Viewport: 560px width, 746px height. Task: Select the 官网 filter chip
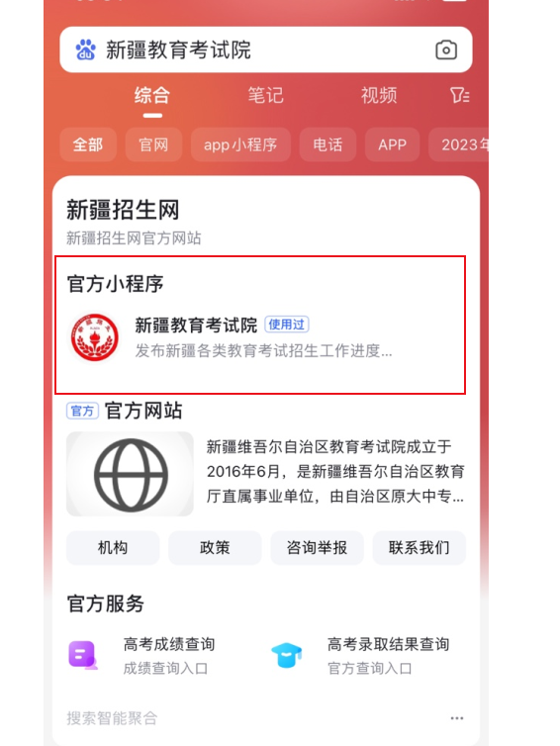[x=153, y=144]
